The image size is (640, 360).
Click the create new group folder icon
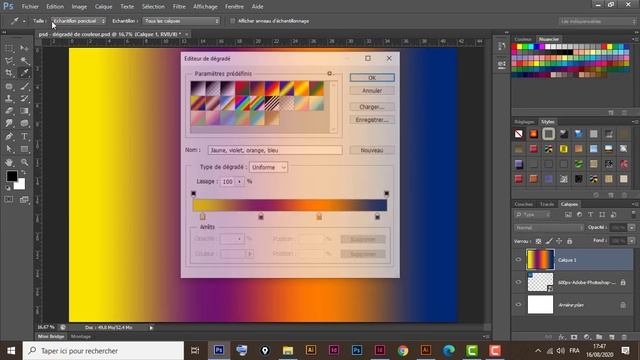[599, 337]
